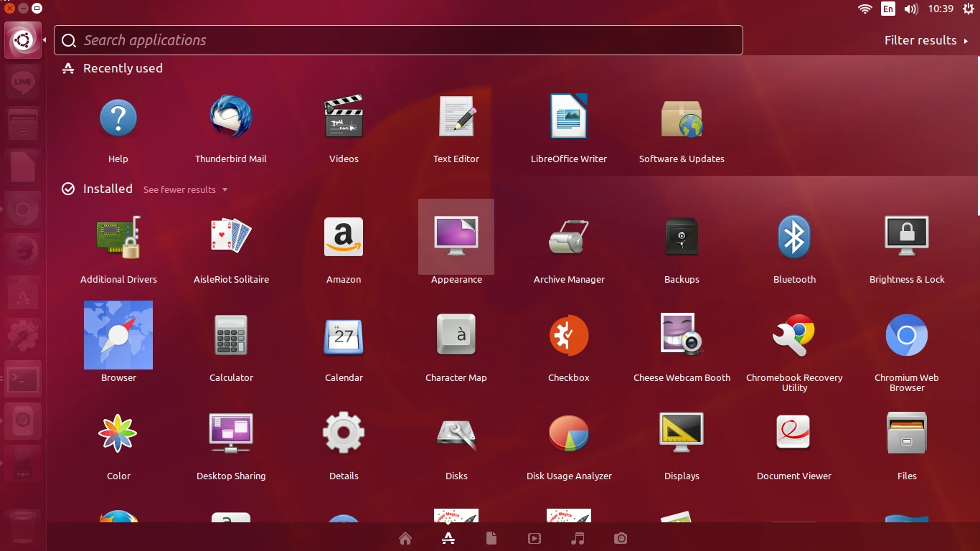Open Software & Updates

click(x=682, y=118)
